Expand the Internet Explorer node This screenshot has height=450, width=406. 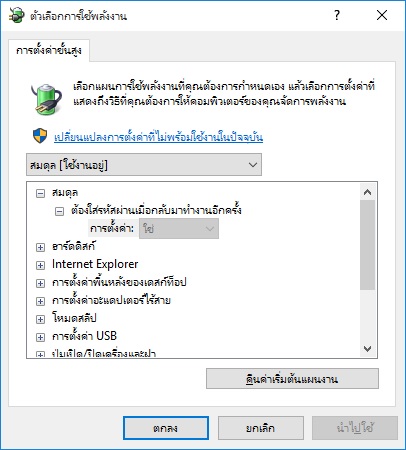coord(40,265)
